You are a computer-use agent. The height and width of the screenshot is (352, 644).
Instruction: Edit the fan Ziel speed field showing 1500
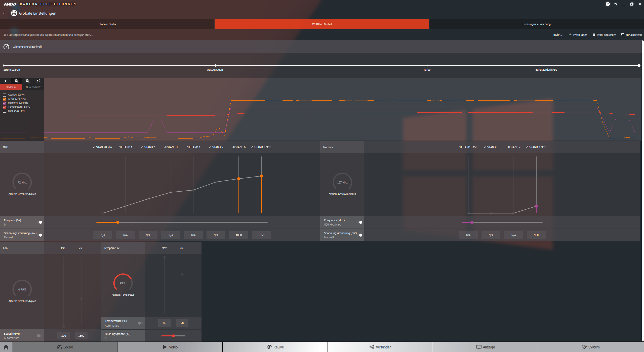click(81, 336)
